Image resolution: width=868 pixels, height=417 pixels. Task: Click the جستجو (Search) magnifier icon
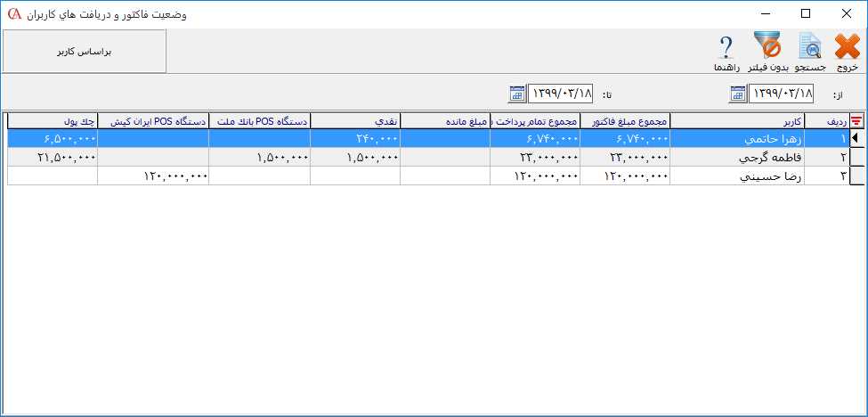point(810,46)
